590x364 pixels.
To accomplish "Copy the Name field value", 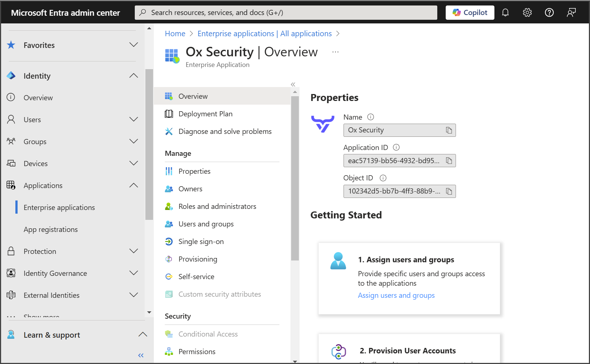I will pos(449,131).
